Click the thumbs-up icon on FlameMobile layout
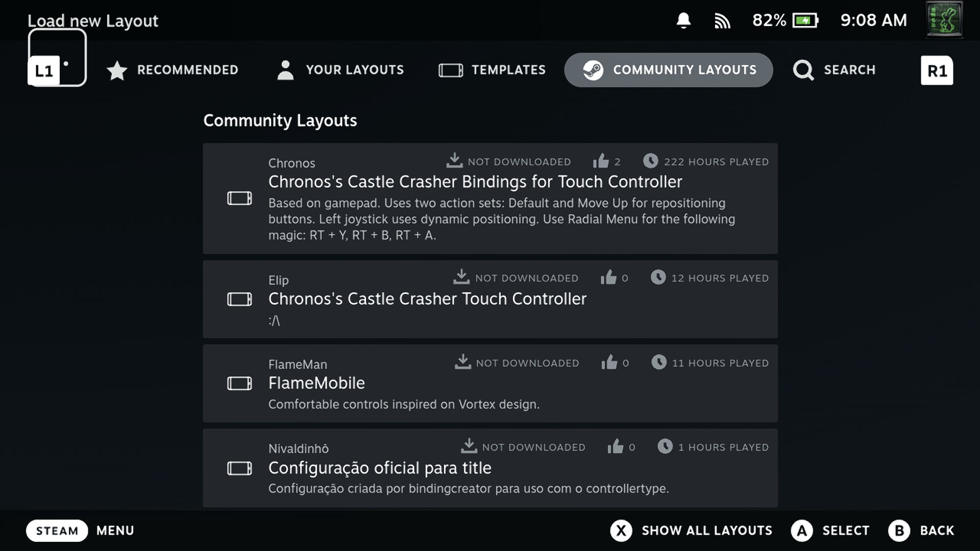This screenshot has height=551, width=980. point(609,362)
